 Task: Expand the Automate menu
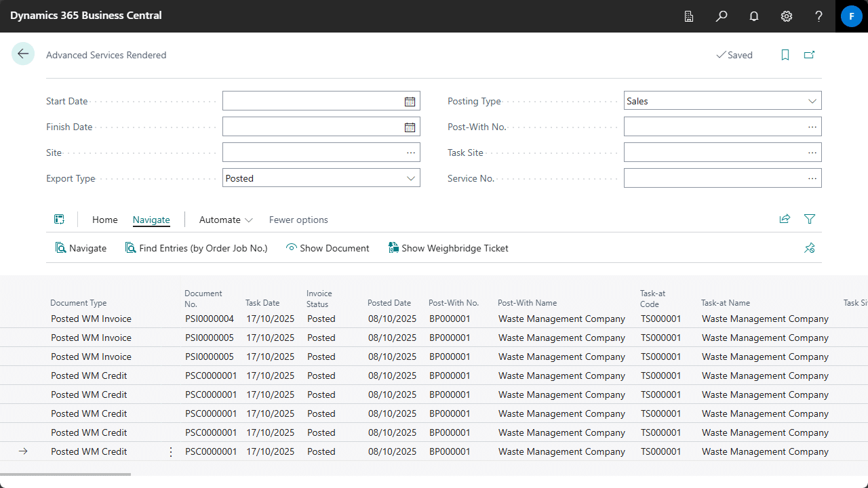pyautogui.click(x=226, y=220)
